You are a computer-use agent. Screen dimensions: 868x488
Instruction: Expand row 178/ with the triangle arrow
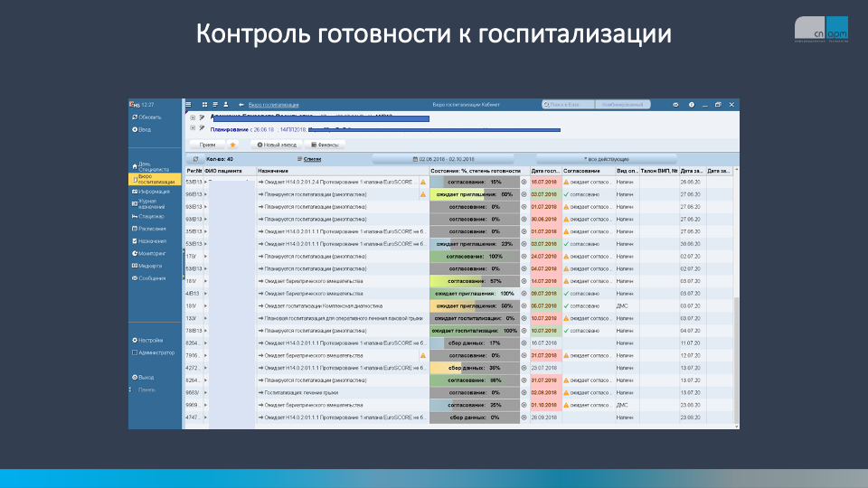[205, 256]
